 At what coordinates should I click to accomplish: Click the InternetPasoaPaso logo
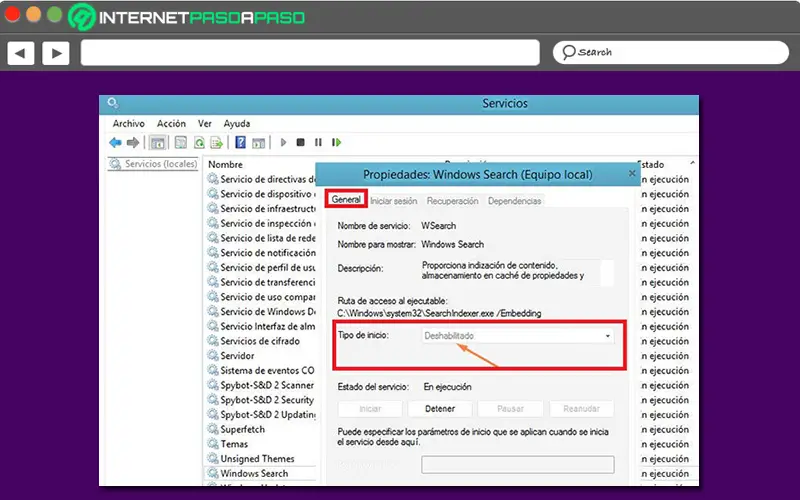click(x=187, y=17)
